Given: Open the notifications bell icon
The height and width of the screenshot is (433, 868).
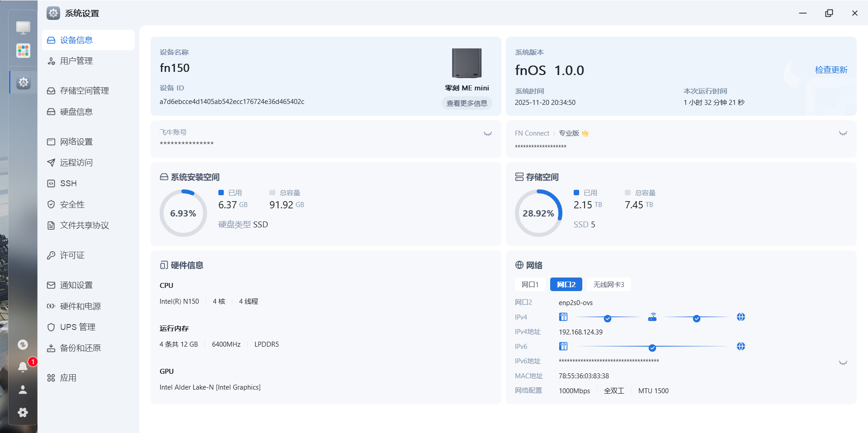Looking at the screenshot, I should coord(23,367).
